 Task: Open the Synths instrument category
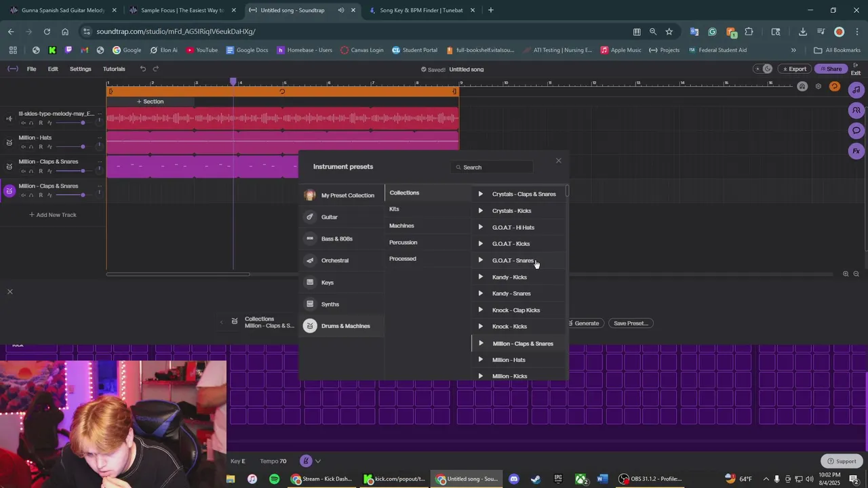pos(342,304)
